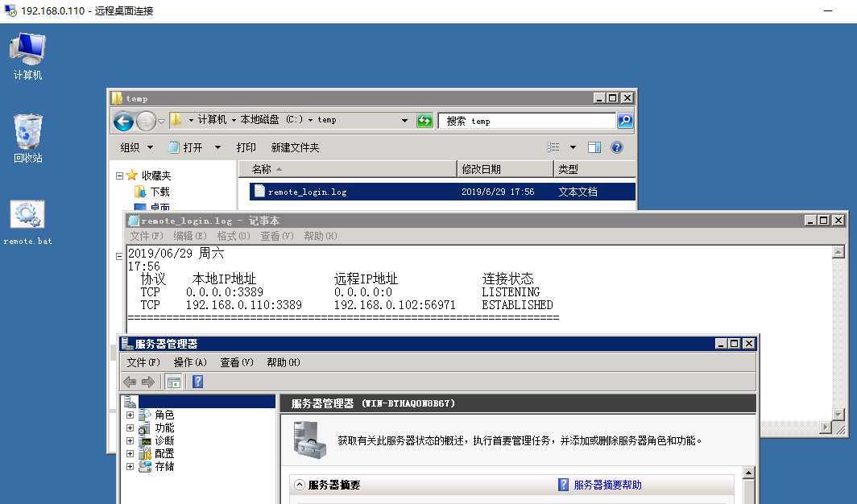The height and width of the screenshot is (504, 857).
Task: Open the Recycle Bin desktop icon
Action: (27, 138)
